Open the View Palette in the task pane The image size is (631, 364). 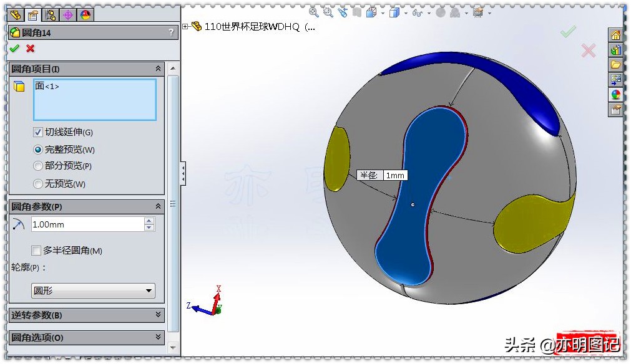point(616,79)
